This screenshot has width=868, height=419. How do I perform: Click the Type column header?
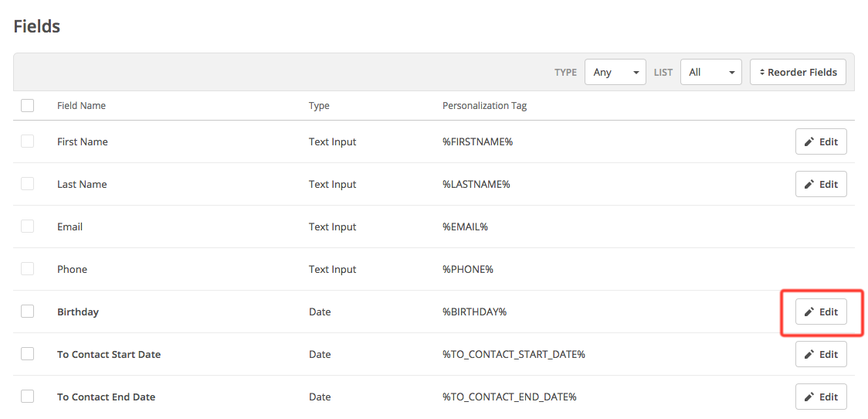(319, 106)
